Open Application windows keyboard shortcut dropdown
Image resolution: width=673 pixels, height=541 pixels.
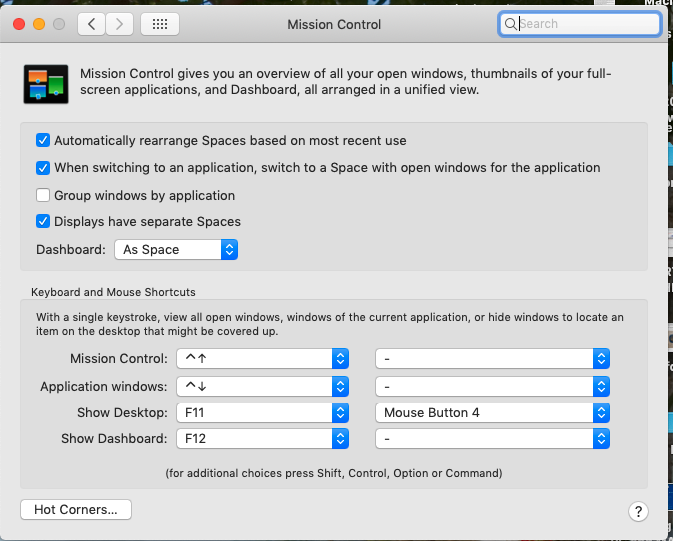coord(263,386)
